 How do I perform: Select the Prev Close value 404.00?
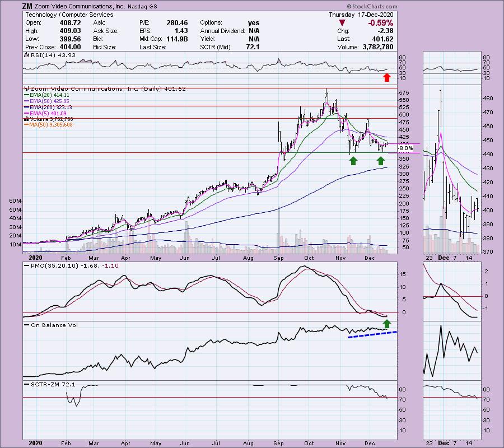click(x=70, y=47)
